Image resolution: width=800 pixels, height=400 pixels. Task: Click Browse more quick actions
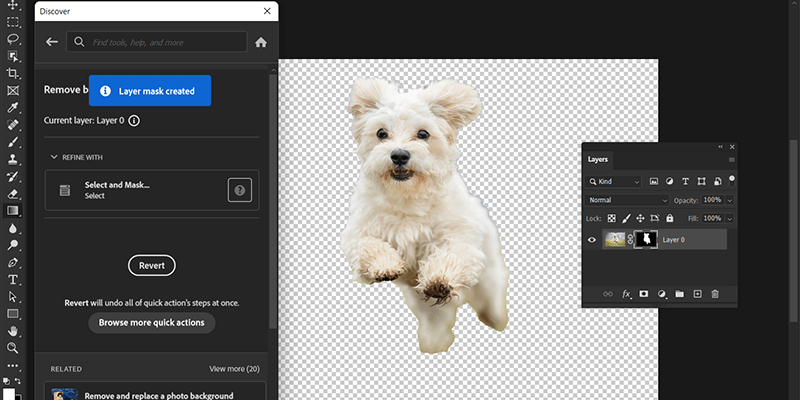(152, 322)
